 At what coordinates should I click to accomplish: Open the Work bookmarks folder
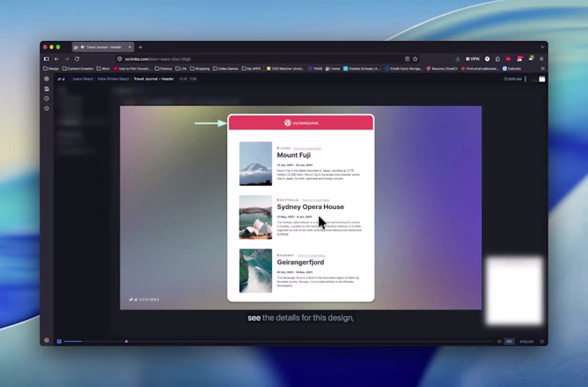point(103,68)
